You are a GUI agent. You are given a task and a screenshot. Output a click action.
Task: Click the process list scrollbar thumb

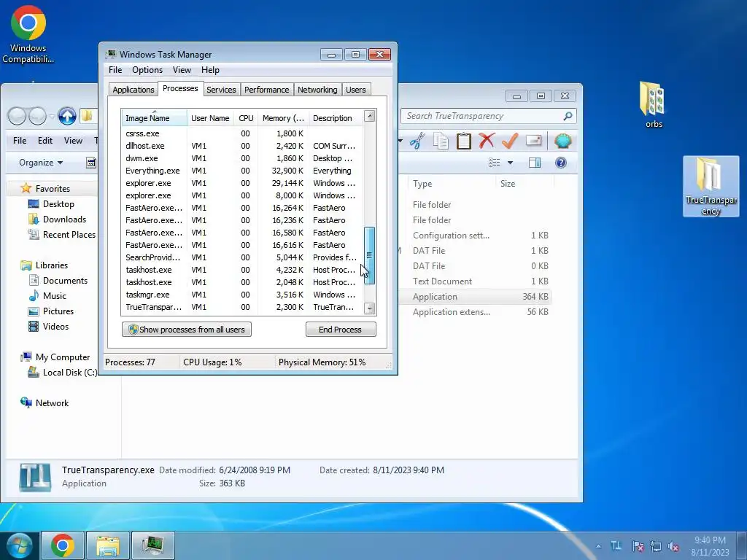point(369,256)
